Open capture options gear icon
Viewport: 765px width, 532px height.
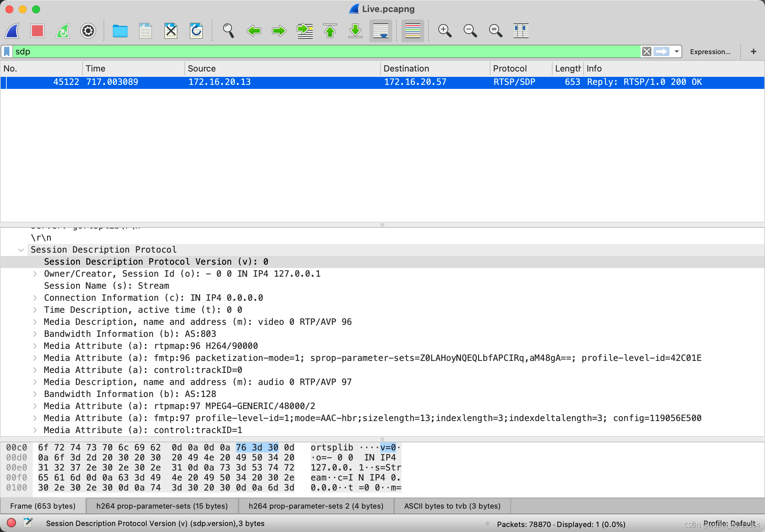coord(88,31)
